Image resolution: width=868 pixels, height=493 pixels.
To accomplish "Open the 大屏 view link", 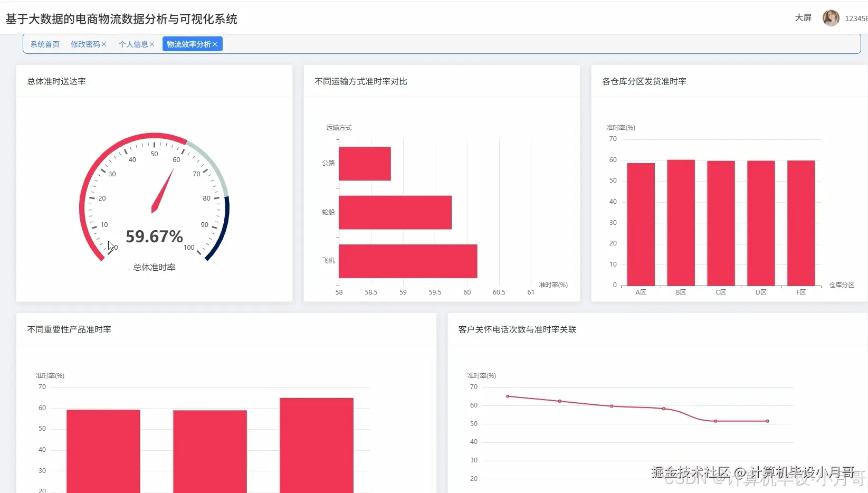I will (803, 18).
